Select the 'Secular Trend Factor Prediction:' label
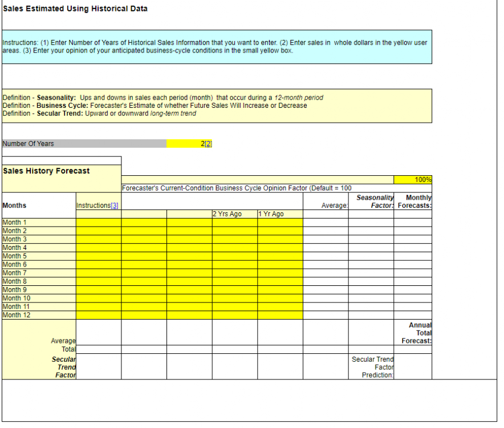 [x=372, y=367]
